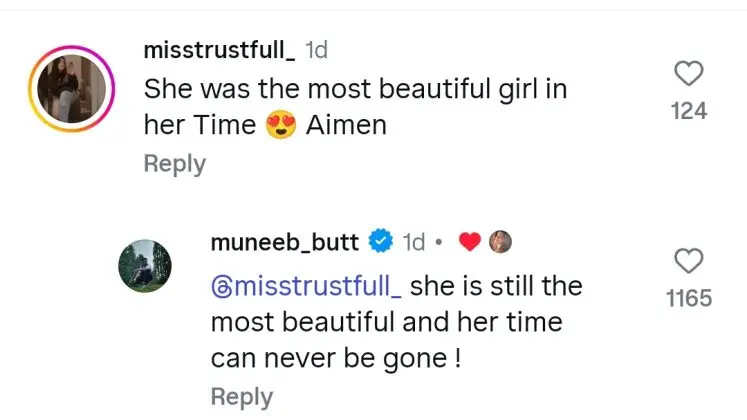Image resolution: width=747 pixels, height=420 pixels.
Task: Click the reply text 'can never be gone !'
Action: [x=329, y=358]
